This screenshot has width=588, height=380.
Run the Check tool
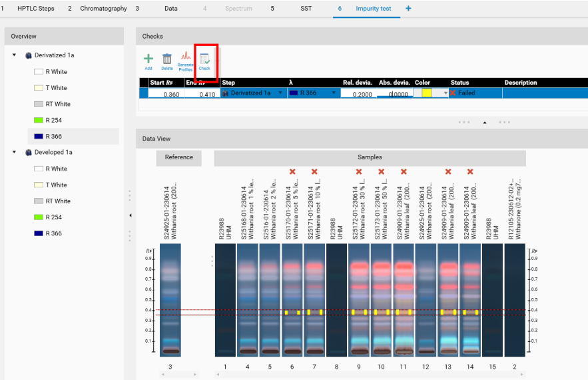204,61
